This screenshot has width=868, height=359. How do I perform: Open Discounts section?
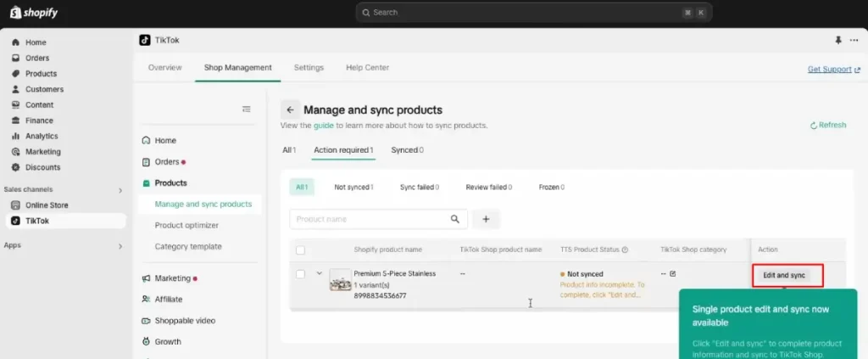click(x=42, y=166)
